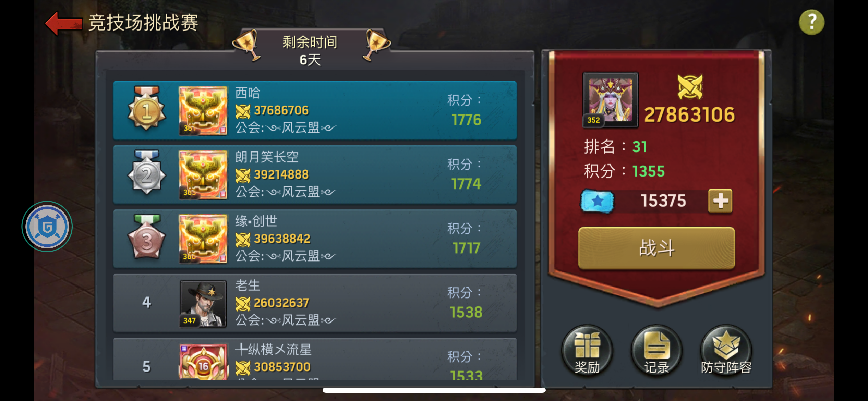Tap the crossed swords power icon above 27863106
Screen dimensions: 868x401
tap(690, 87)
